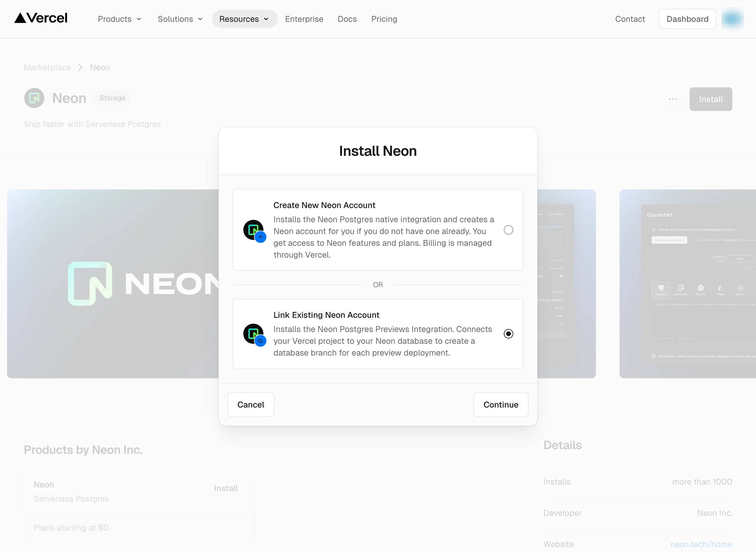Open the user avatar menu
Viewport: 756px width, 553px height.
coord(732,19)
